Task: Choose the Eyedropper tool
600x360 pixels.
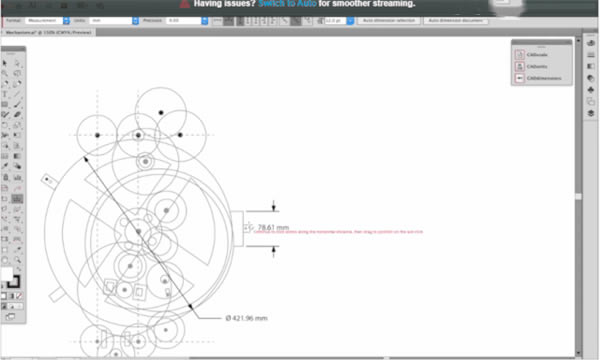Action: 5,166
